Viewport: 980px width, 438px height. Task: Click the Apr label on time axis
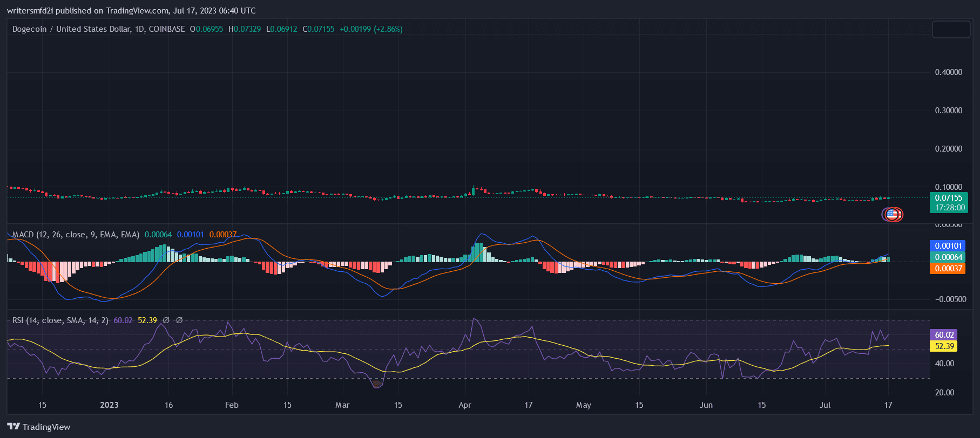tap(465, 405)
